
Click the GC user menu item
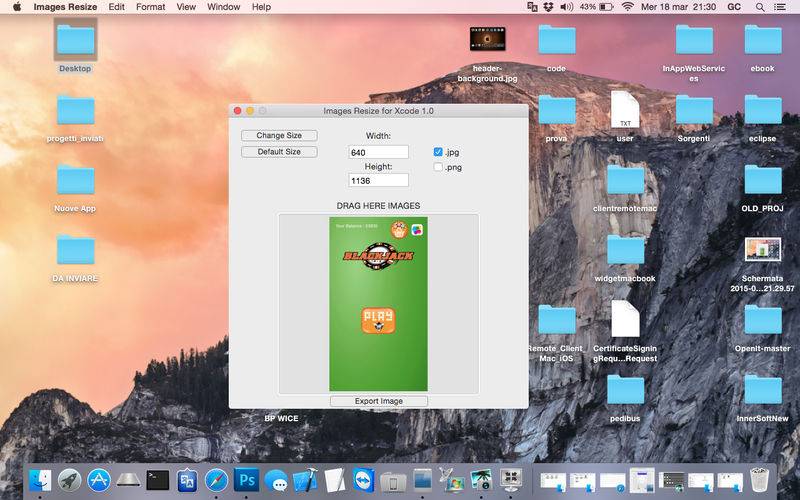click(x=734, y=7)
